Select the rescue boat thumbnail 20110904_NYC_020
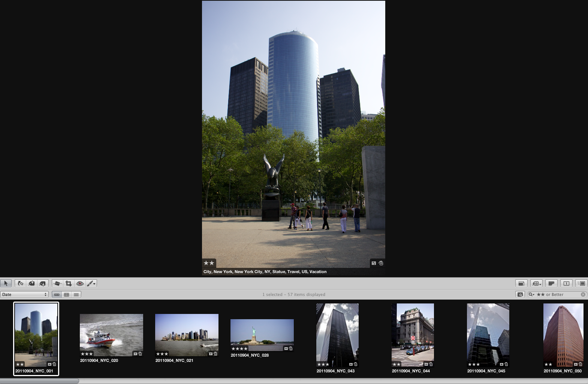This screenshot has height=384, width=588. 111,335
